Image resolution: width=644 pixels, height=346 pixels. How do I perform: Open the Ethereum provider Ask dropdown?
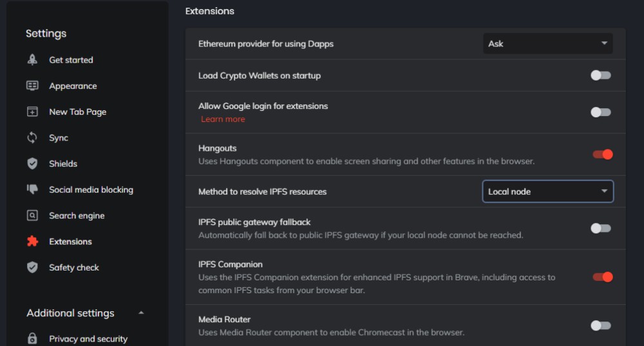click(548, 44)
